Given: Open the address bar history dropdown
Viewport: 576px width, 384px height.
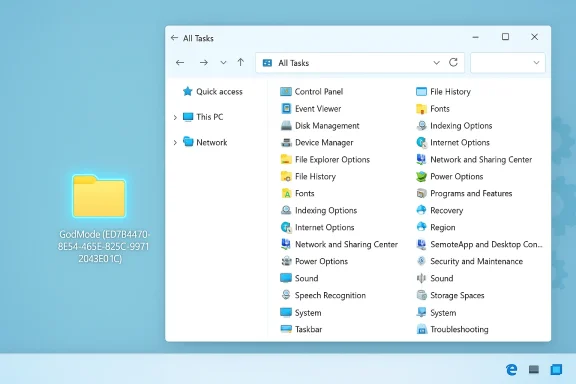Looking at the screenshot, I should click(436, 63).
